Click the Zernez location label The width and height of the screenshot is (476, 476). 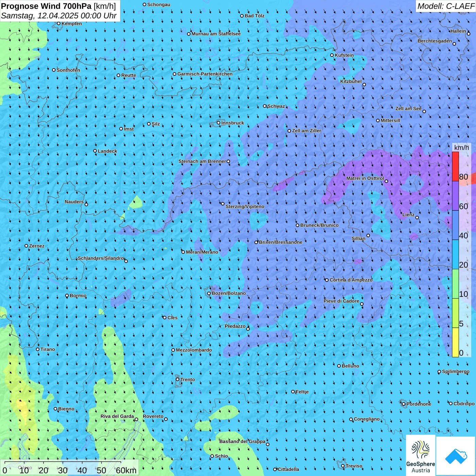pyautogui.click(x=37, y=246)
